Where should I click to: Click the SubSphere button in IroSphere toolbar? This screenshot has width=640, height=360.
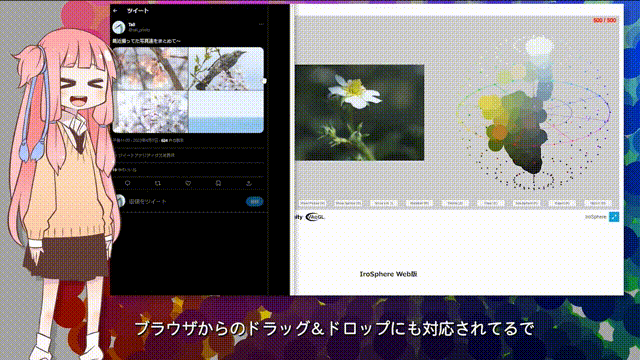point(527,203)
